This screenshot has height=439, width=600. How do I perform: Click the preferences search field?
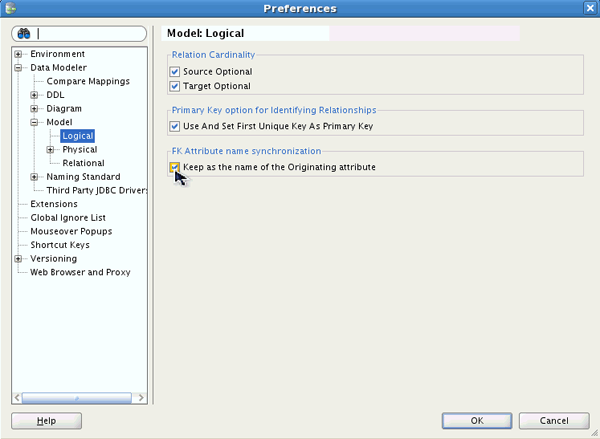[90, 33]
